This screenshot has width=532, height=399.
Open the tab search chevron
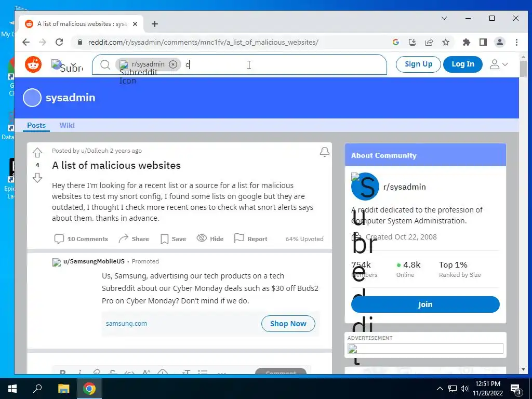444,18
